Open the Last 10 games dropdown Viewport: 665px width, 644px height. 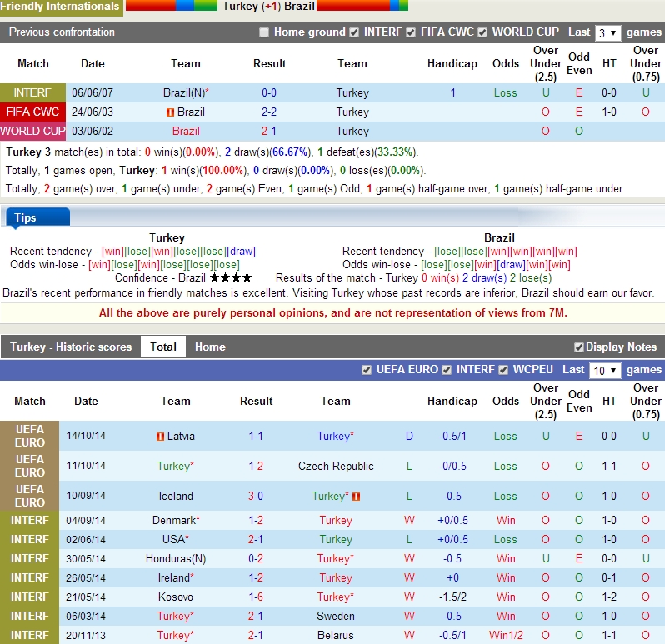(605, 371)
